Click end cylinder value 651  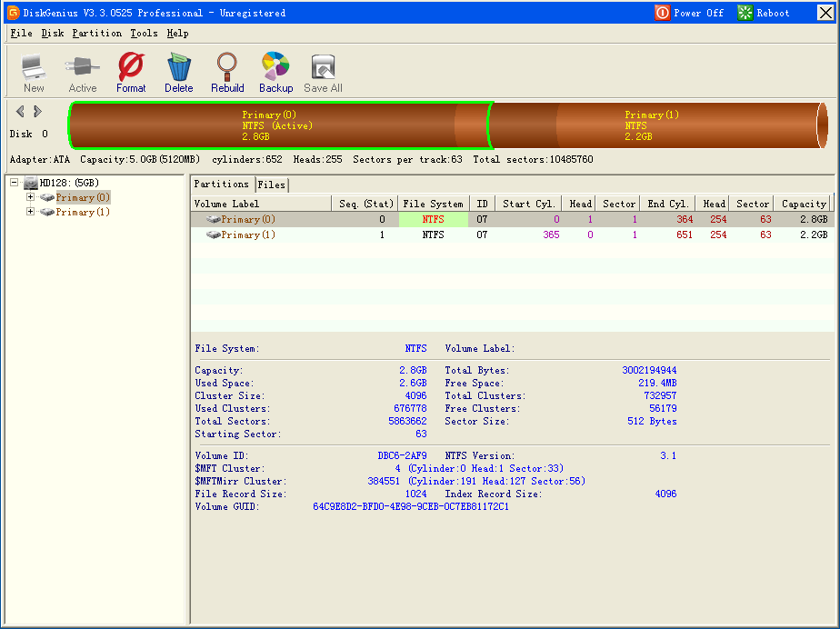(685, 235)
